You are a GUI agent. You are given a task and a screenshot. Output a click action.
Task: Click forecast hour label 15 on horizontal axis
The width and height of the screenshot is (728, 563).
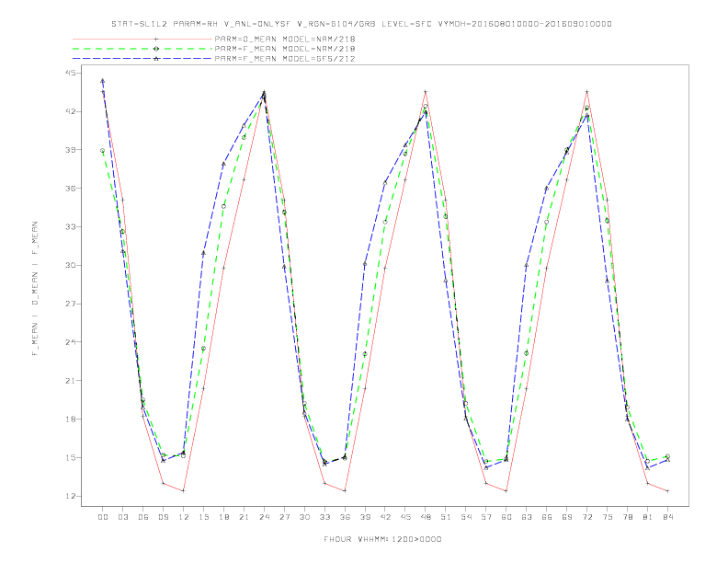(x=203, y=517)
